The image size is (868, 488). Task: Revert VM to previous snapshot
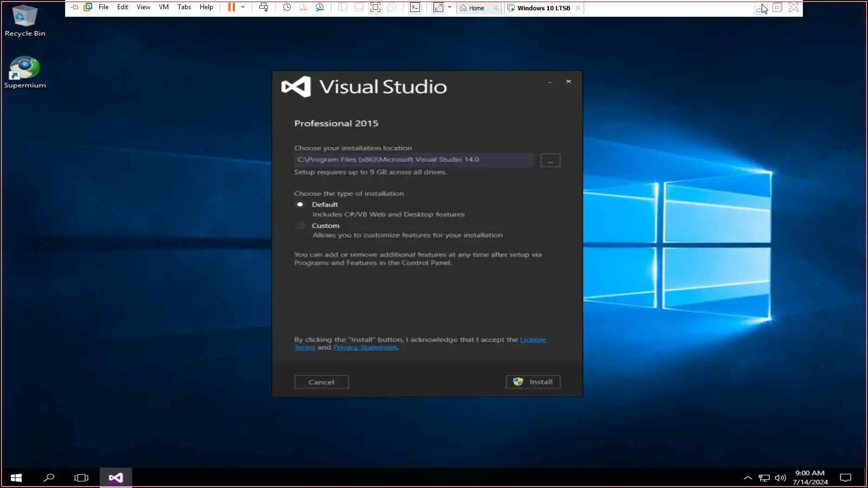[x=303, y=8]
